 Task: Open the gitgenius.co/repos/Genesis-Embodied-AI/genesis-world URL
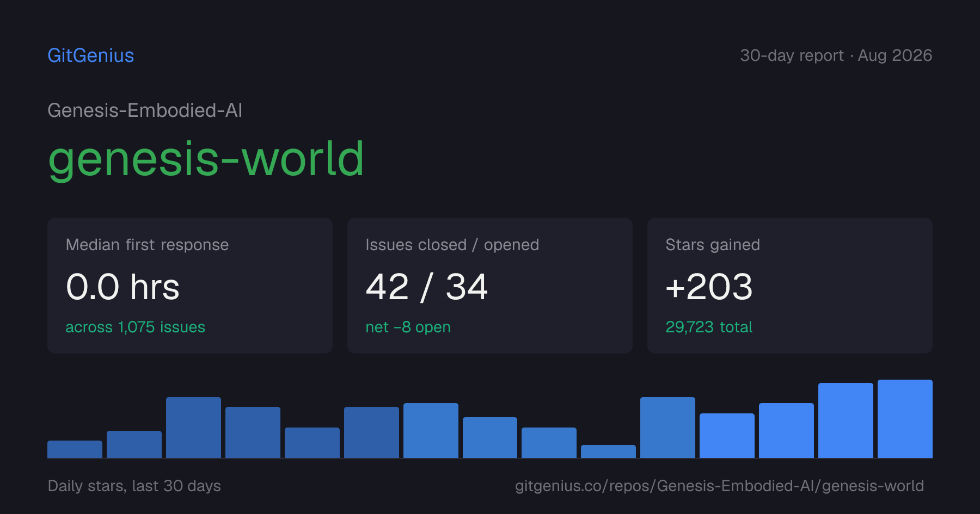719,486
